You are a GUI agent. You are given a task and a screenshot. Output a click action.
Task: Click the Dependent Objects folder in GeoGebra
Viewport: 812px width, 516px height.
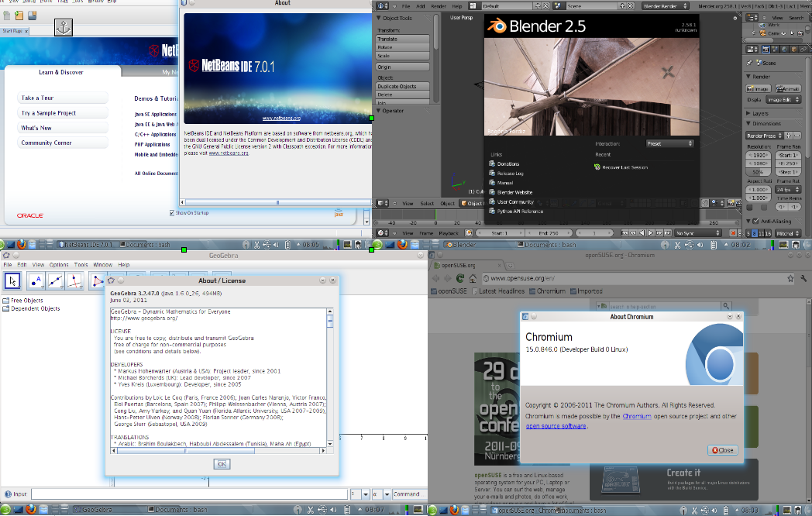(31, 309)
